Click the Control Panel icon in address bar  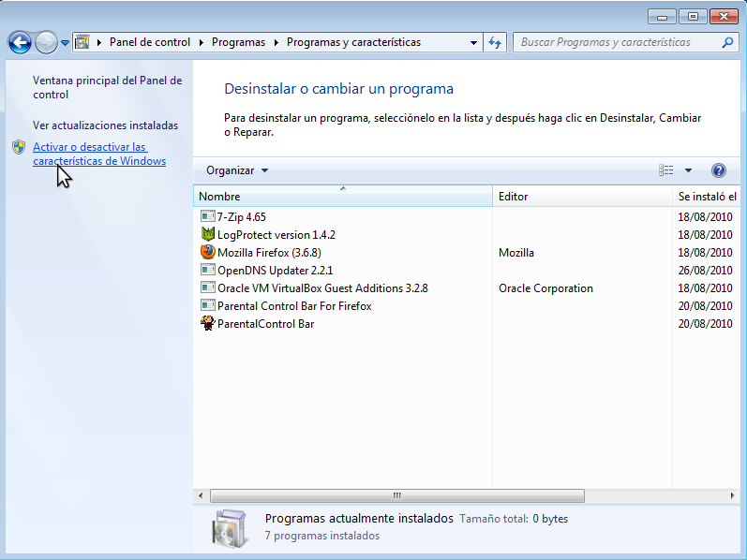(82, 42)
